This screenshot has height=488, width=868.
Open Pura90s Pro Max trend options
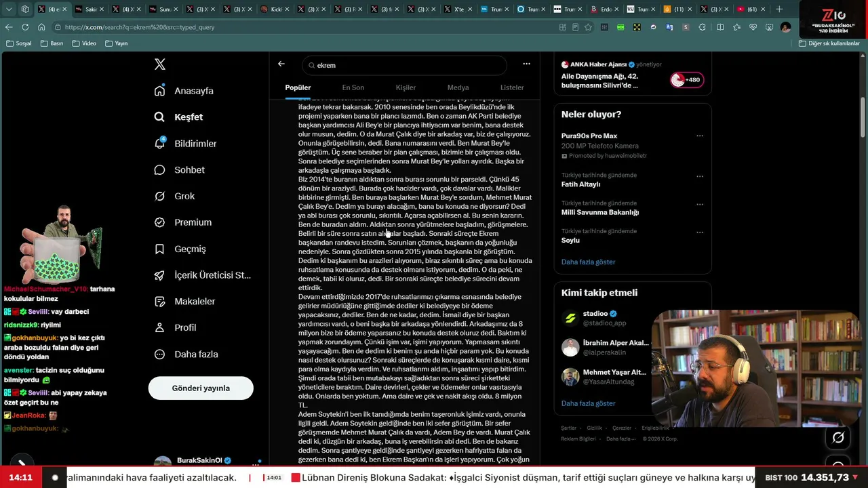pos(700,136)
